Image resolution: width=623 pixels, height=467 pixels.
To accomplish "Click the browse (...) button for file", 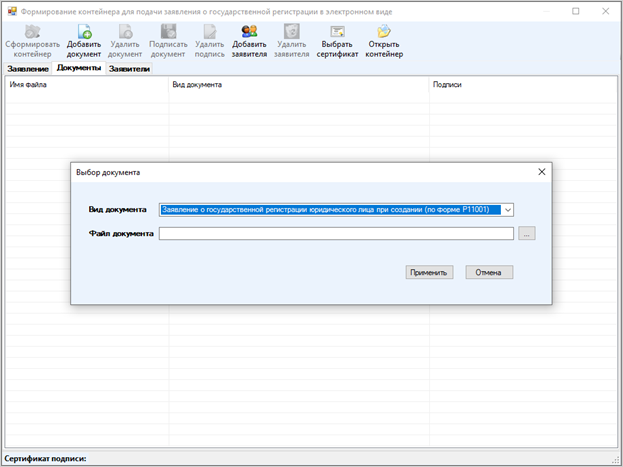I will tap(527, 234).
